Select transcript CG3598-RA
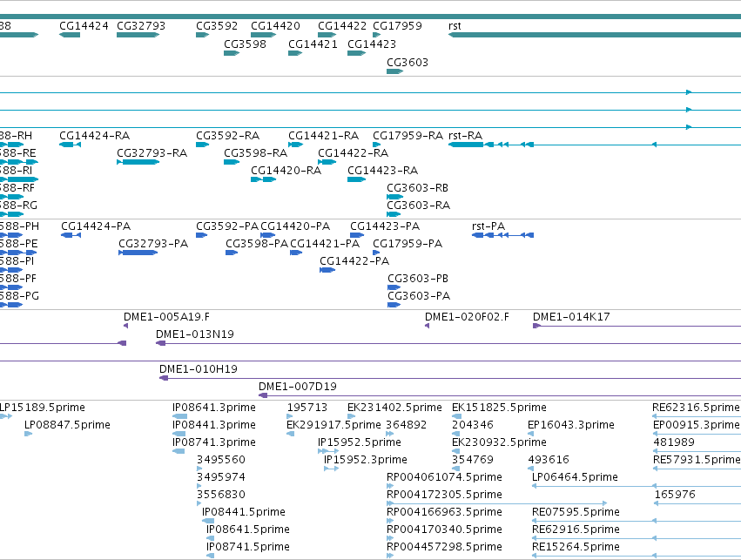The height and width of the screenshot is (560, 741). tap(256, 153)
